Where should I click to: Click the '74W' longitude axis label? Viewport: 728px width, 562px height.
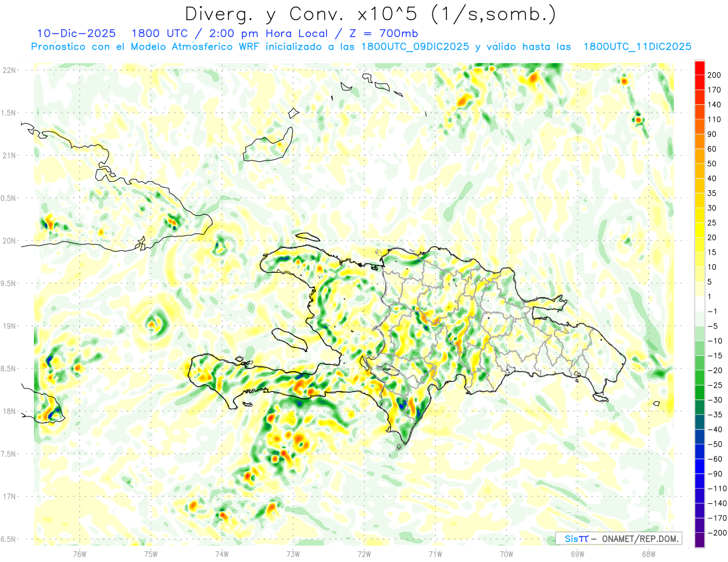(221, 554)
